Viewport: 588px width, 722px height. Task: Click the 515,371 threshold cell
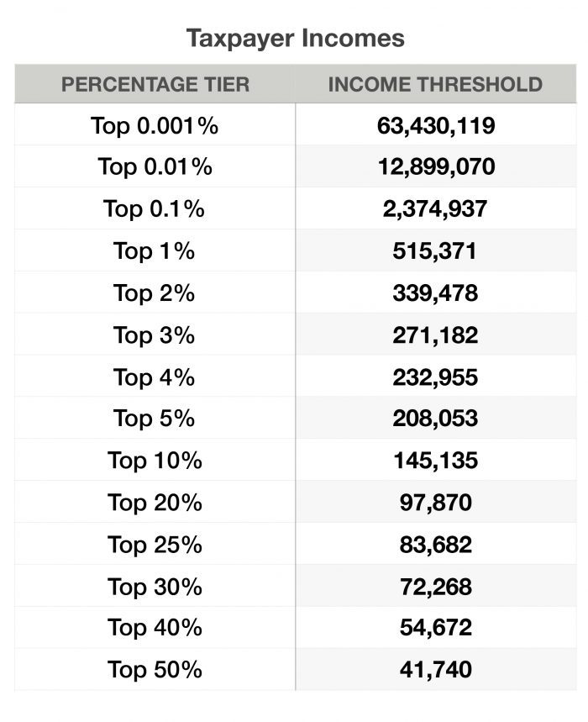pos(434,251)
